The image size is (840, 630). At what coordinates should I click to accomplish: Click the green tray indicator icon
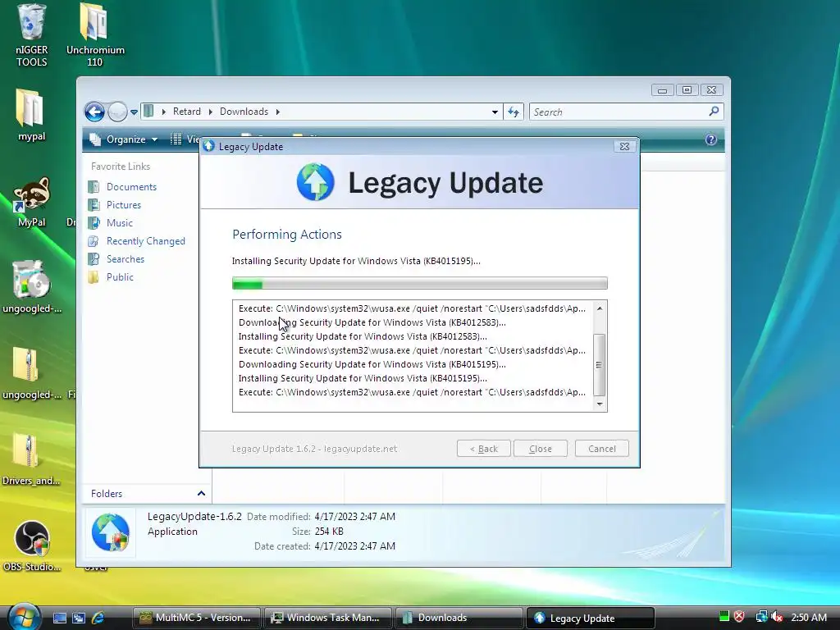(x=724, y=617)
